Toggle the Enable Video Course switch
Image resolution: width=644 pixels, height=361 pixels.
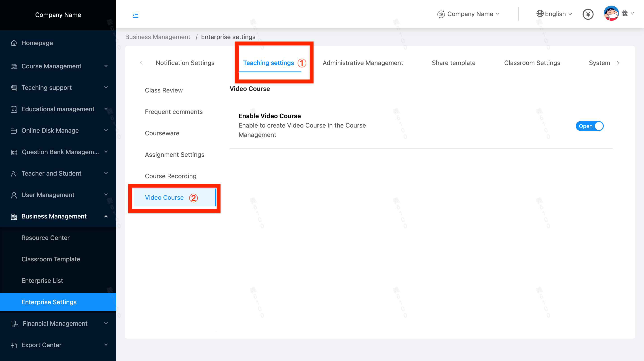(589, 126)
